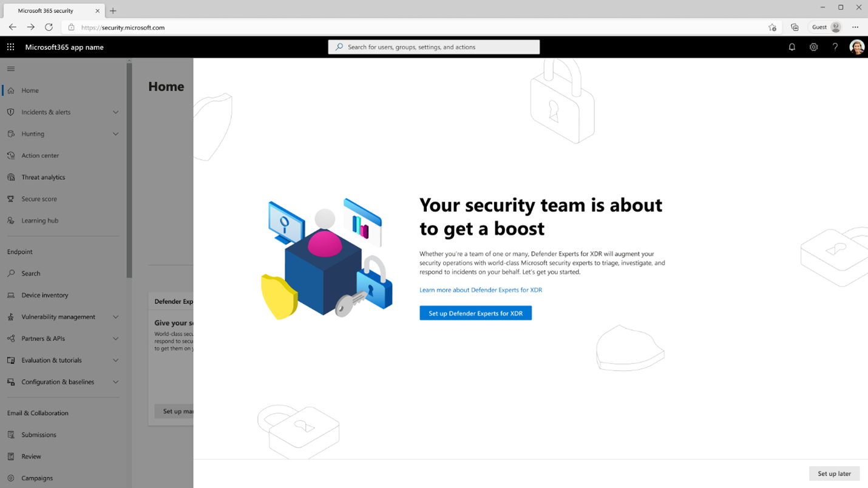Open Device inventory from navigation
This screenshot has height=488, width=868.
pyautogui.click(x=45, y=295)
